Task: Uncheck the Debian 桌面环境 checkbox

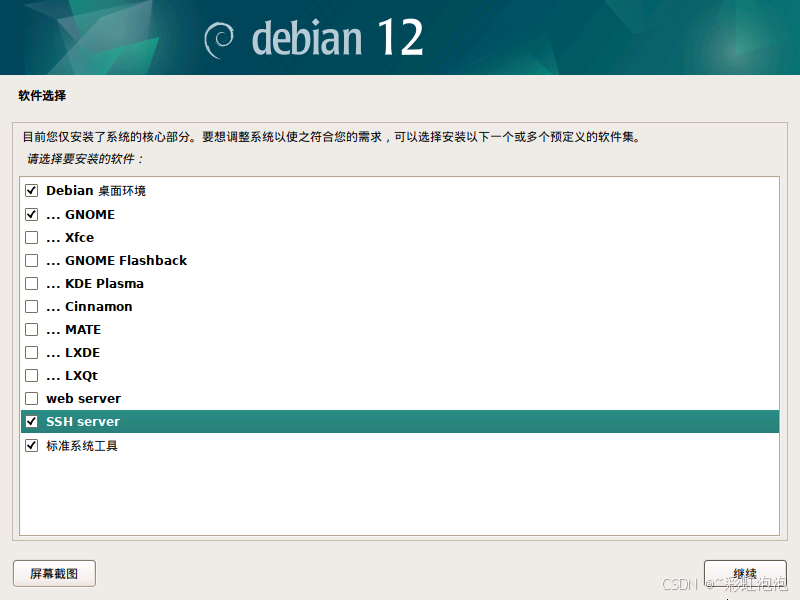Action: [x=31, y=190]
